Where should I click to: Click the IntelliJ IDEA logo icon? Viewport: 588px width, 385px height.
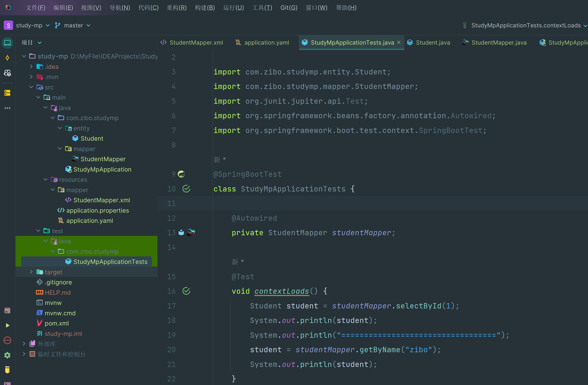click(8, 7)
